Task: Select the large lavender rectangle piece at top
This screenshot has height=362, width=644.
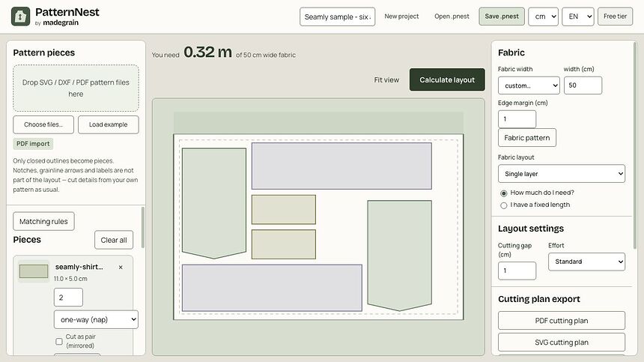Action: [341, 166]
